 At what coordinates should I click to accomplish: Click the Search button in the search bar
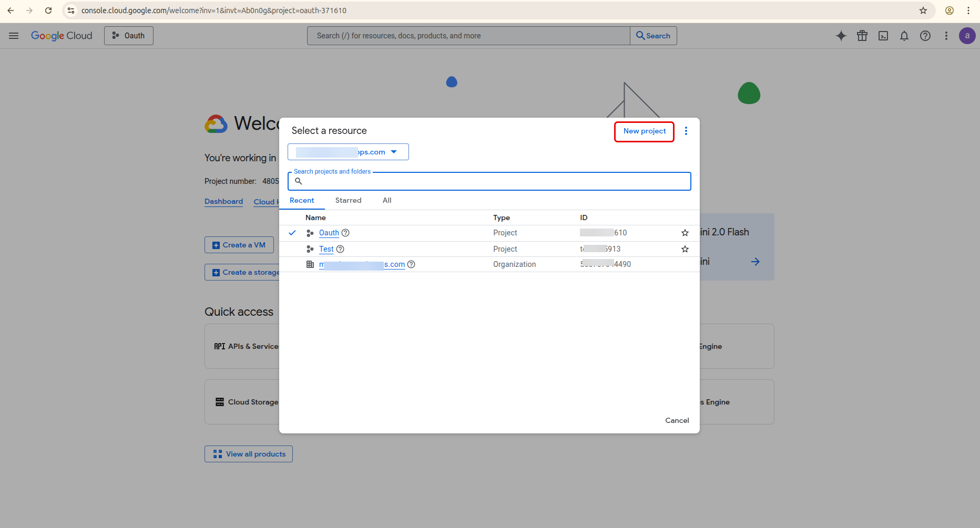click(x=653, y=36)
